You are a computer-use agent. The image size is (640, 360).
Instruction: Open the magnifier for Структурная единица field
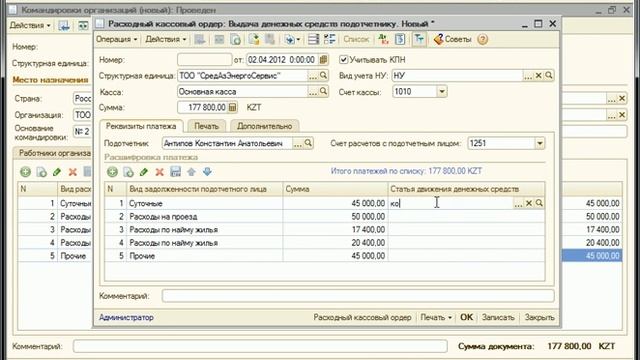click(x=323, y=76)
